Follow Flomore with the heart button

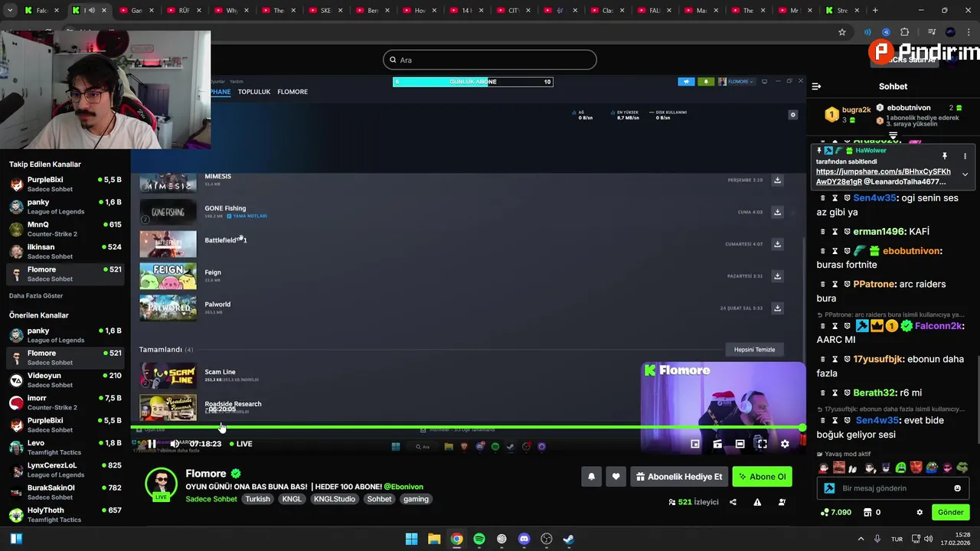[x=616, y=477]
